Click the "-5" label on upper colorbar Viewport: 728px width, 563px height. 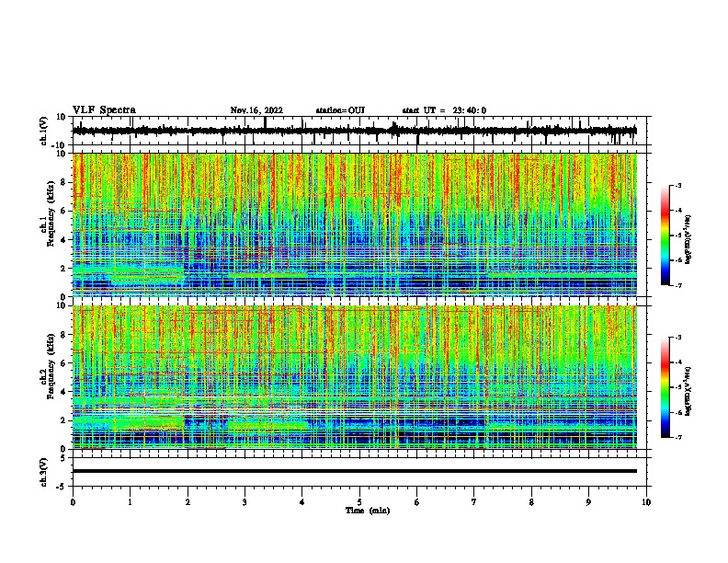[677, 236]
